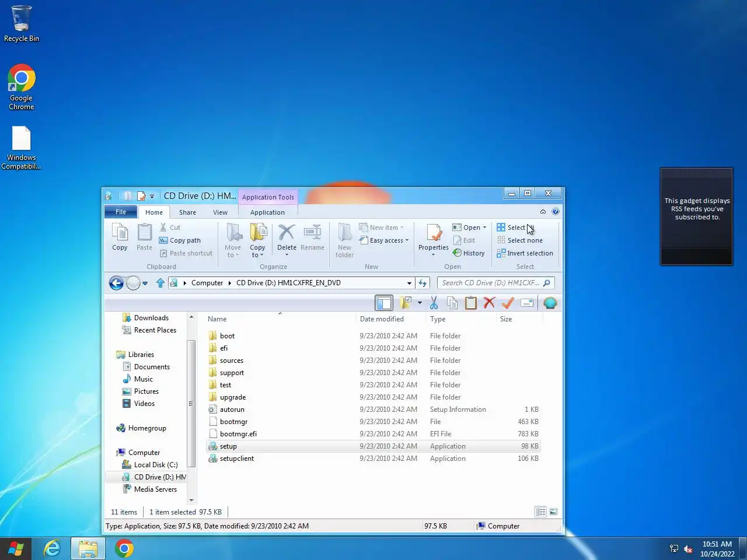Screen dimensions: 747x560
Task: Select Local Disk (C:) in navigation pane
Action: point(155,465)
